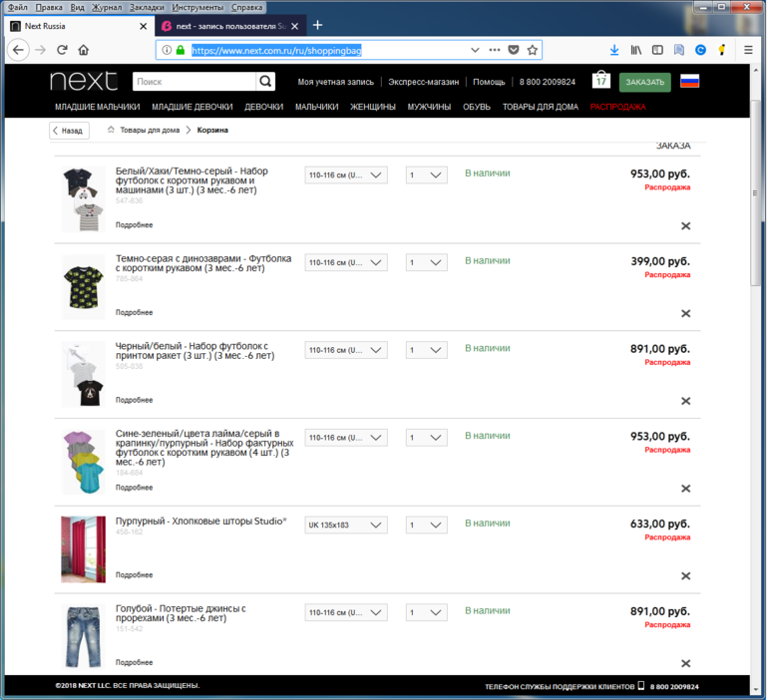This screenshot has height=700, width=768.
Task: Remove the purple Studio curtains from the bag
Action: point(685,575)
